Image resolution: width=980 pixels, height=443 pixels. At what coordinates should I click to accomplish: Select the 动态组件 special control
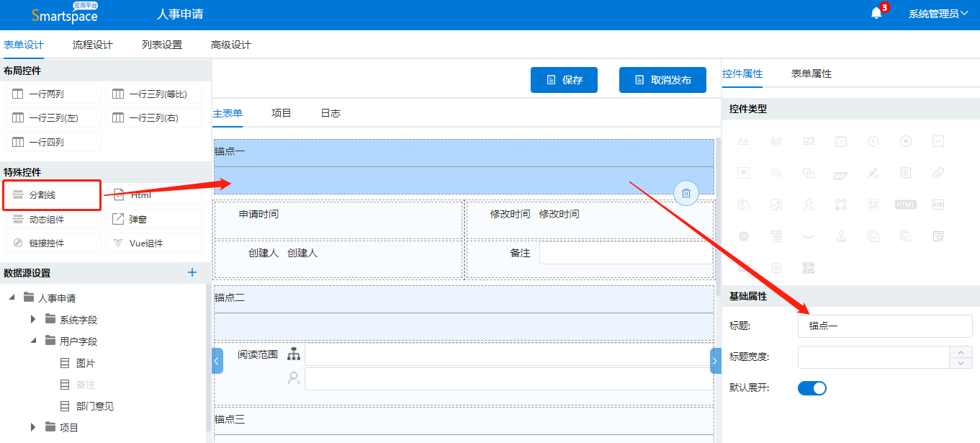tap(54, 219)
